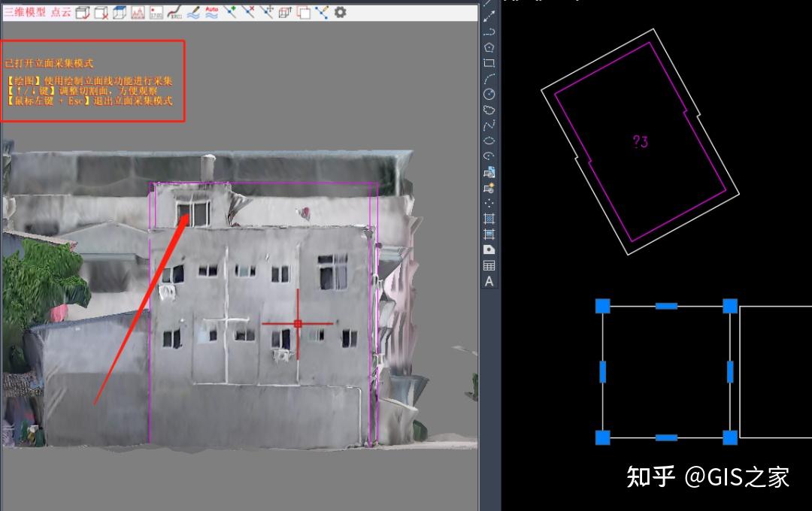Open the settings gear icon
Viewport: 812px width, 511px height.
coord(340,12)
